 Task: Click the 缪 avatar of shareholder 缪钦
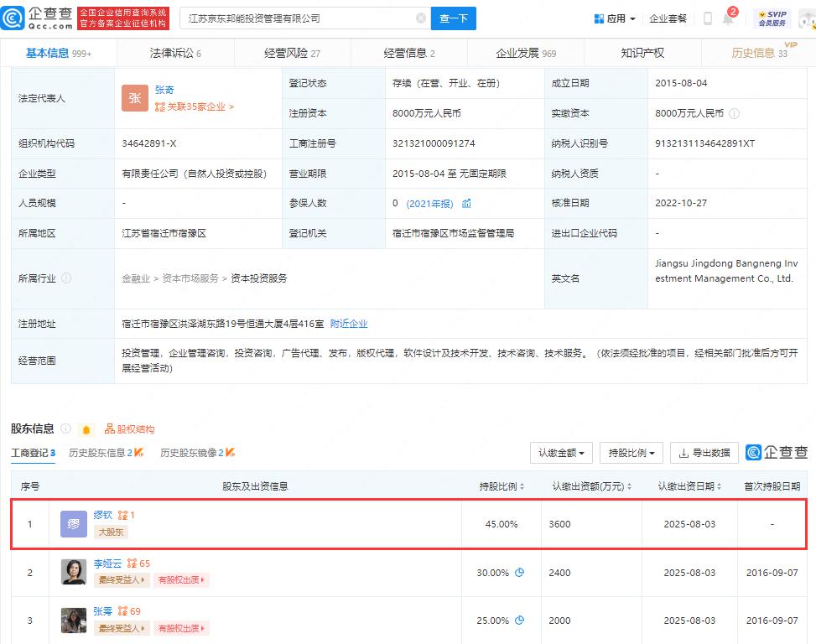point(73,524)
